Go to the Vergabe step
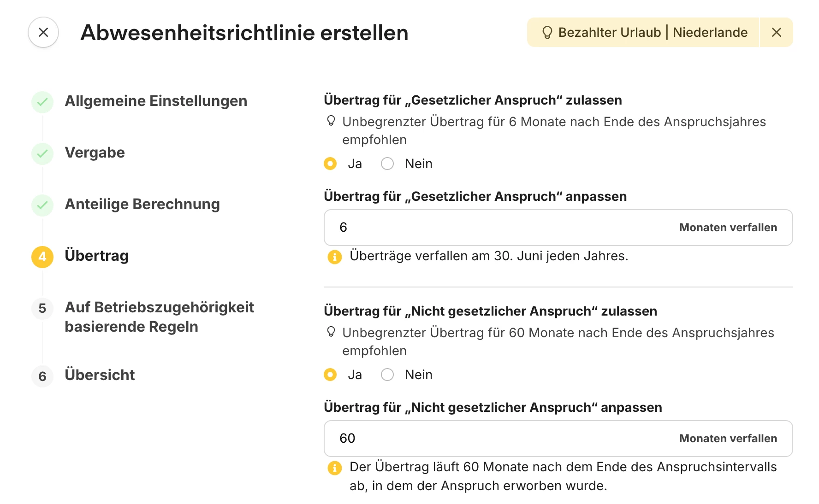 [x=95, y=152]
